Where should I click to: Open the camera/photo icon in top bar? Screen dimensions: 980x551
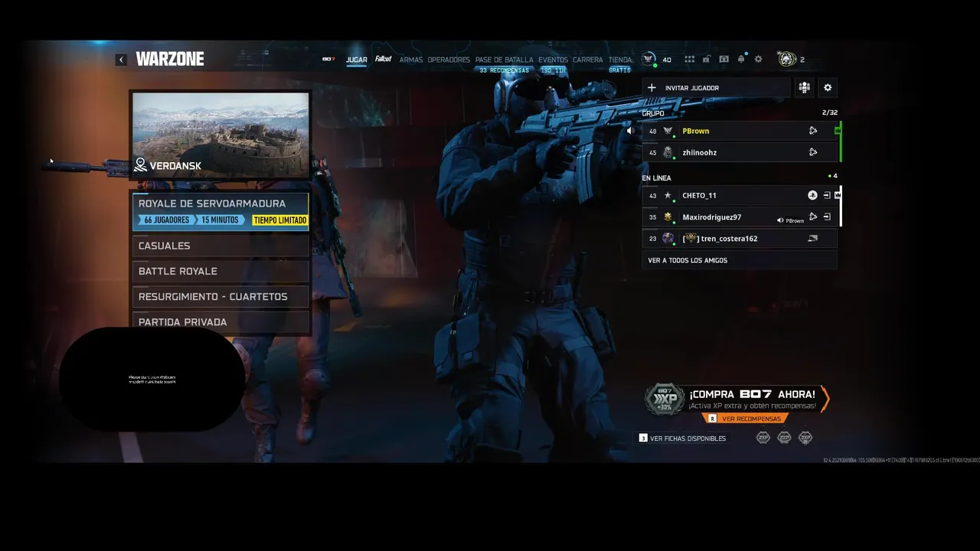(724, 59)
